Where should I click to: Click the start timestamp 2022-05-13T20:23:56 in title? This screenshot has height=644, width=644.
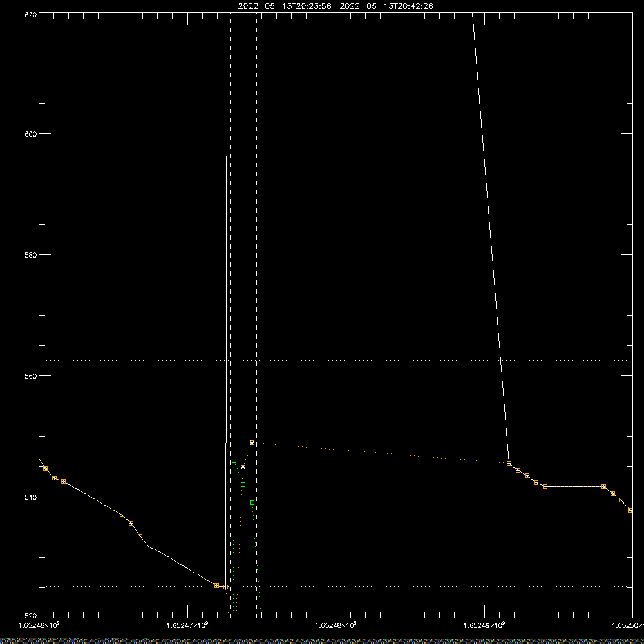[285, 6]
